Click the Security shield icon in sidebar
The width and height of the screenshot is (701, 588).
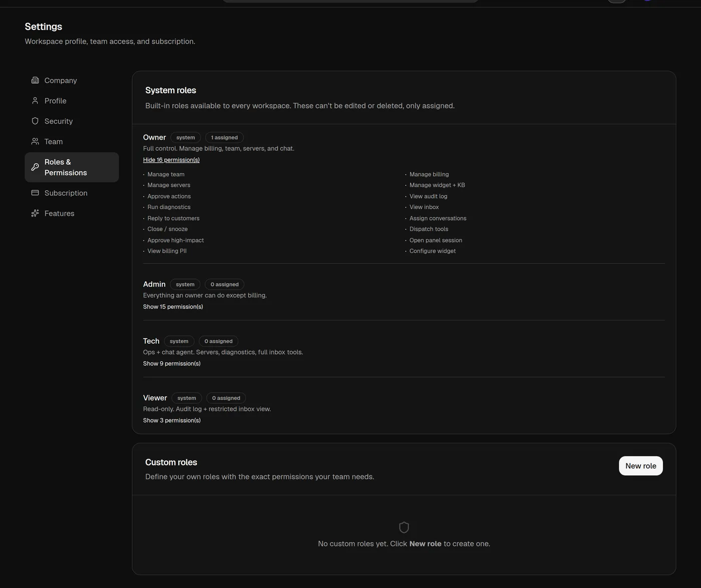pyautogui.click(x=35, y=121)
